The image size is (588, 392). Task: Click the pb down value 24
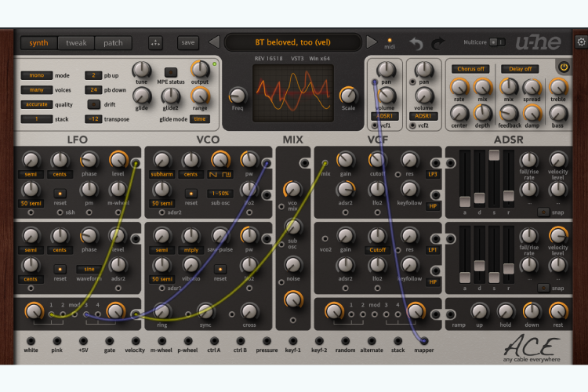(x=93, y=90)
